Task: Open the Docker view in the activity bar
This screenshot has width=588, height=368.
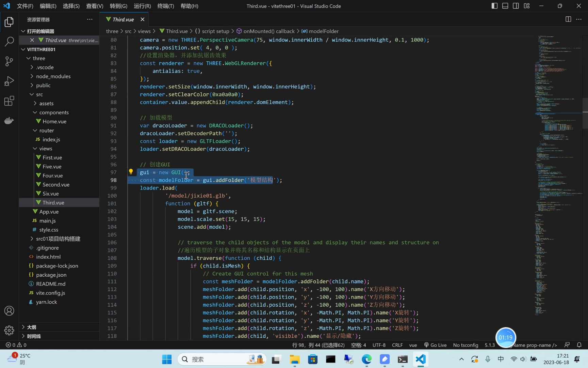Action: [x=9, y=120]
